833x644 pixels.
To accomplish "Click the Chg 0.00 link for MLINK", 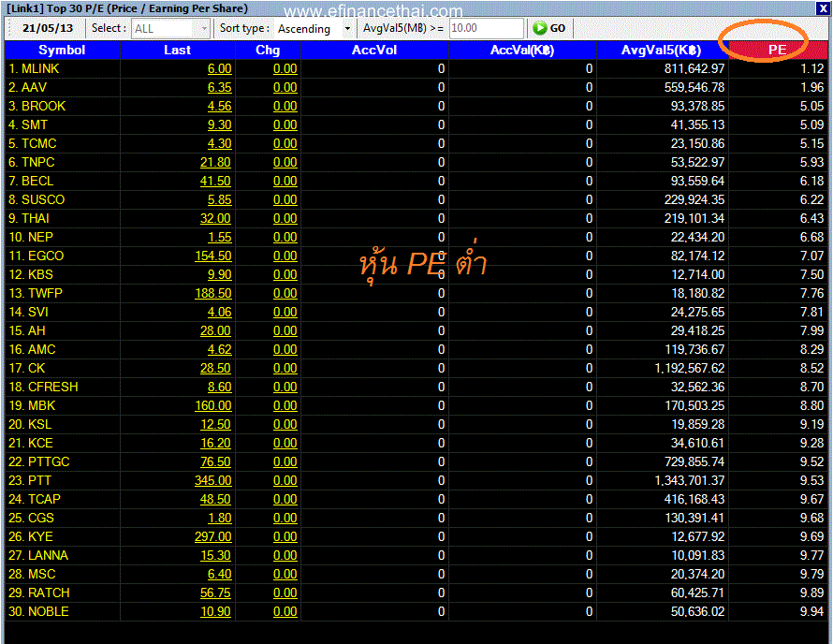I will 285,68.
